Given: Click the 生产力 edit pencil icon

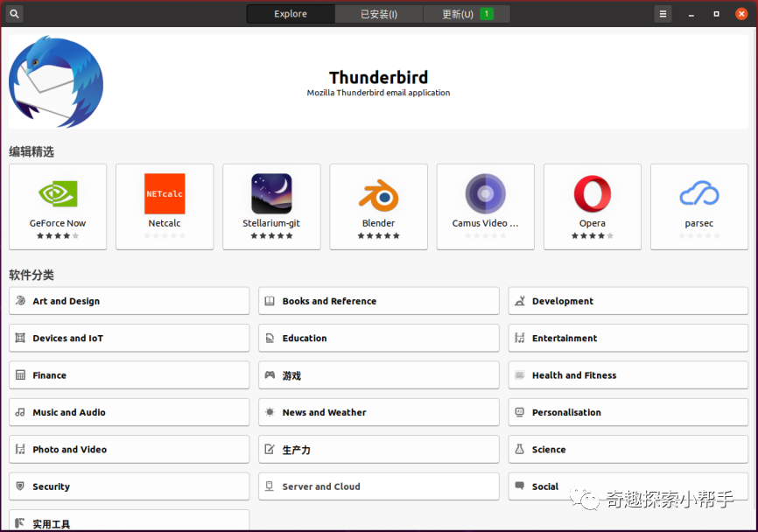Looking at the screenshot, I should coord(270,449).
